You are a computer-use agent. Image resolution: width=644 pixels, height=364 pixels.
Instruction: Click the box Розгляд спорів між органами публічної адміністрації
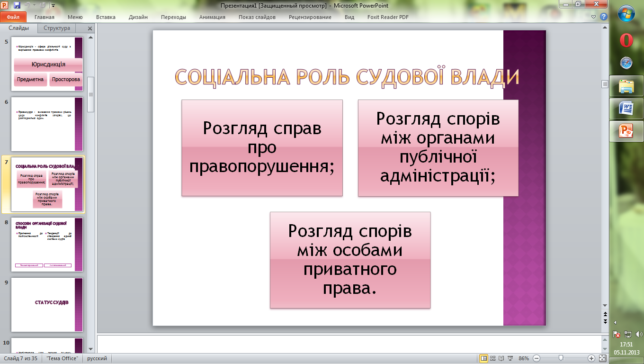tap(438, 148)
